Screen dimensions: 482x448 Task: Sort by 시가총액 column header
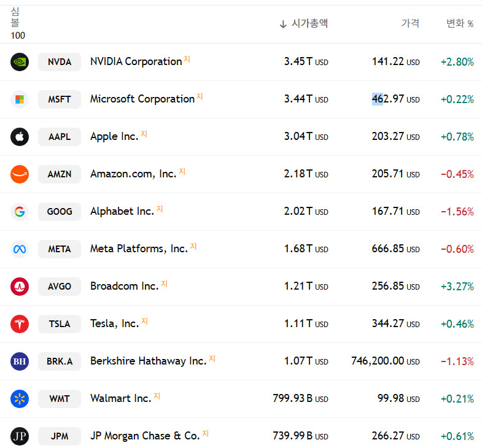pyautogui.click(x=309, y=23)
